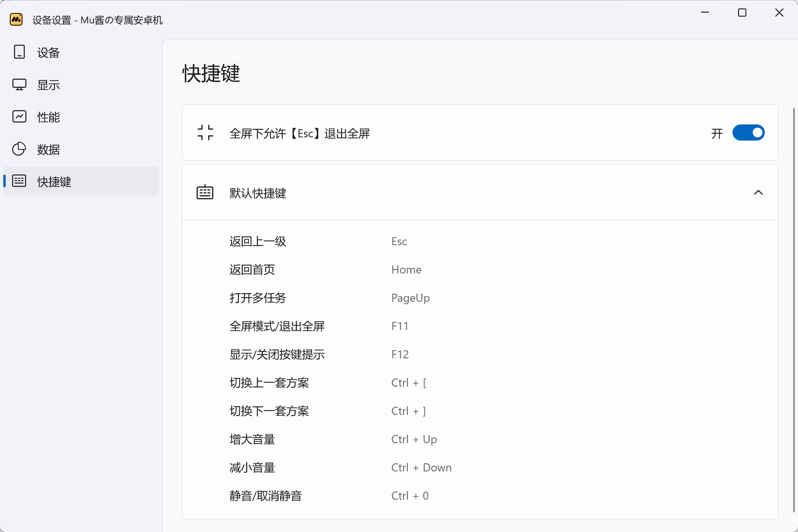Open the 设备 settings tab
This screenshot has width=798, height=532.
pyautogui.click(x=49, y=53)
